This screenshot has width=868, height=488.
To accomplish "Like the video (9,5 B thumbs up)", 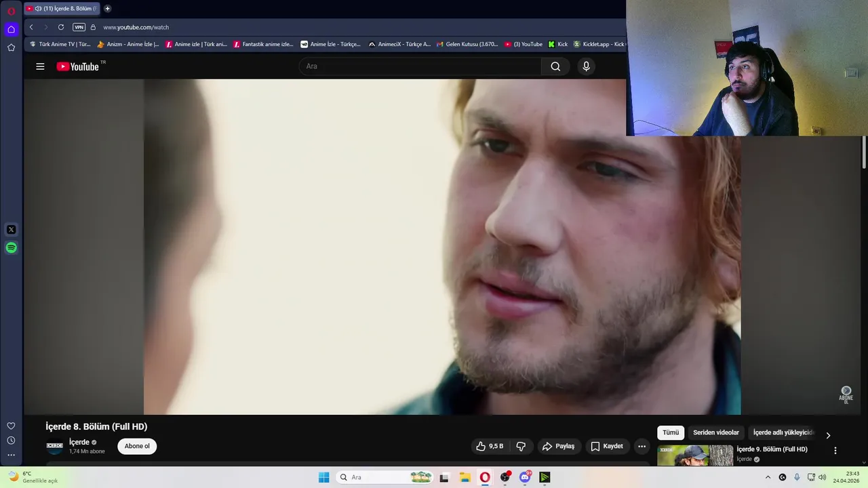I will coord(490,446).
